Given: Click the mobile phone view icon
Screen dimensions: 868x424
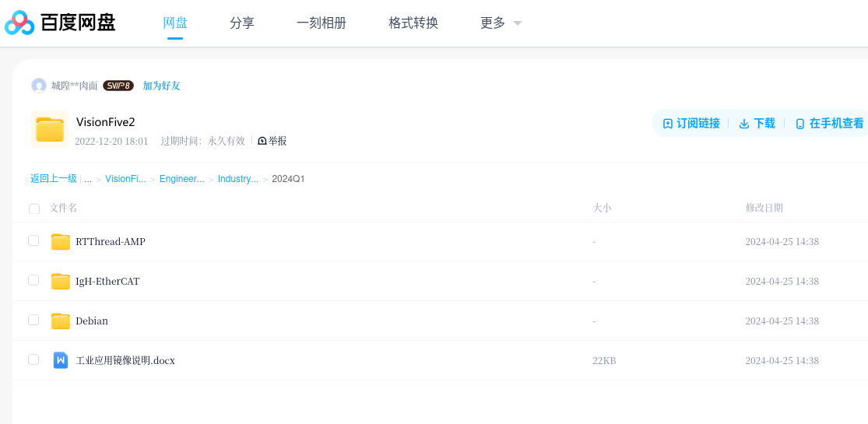Looking at the screenshot, I should tap(800, 124).
